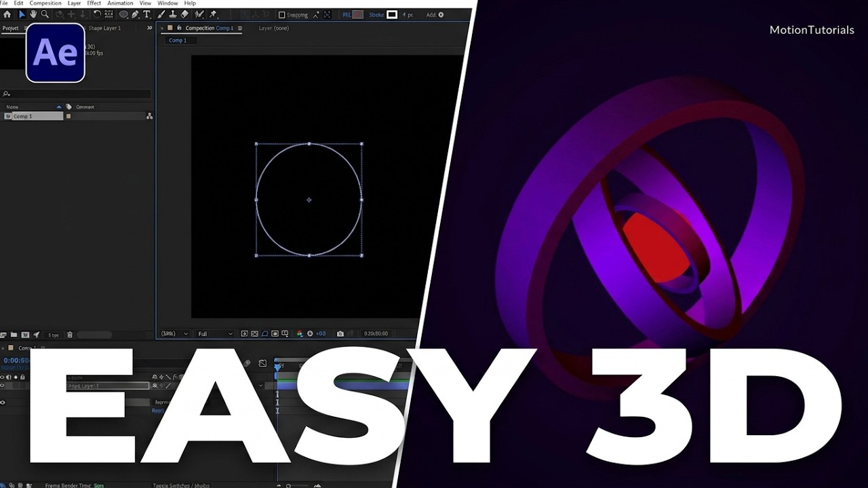Open the Full resolution dropdown
The height and width of the screenshot is (488, 868).
point(215,333)
